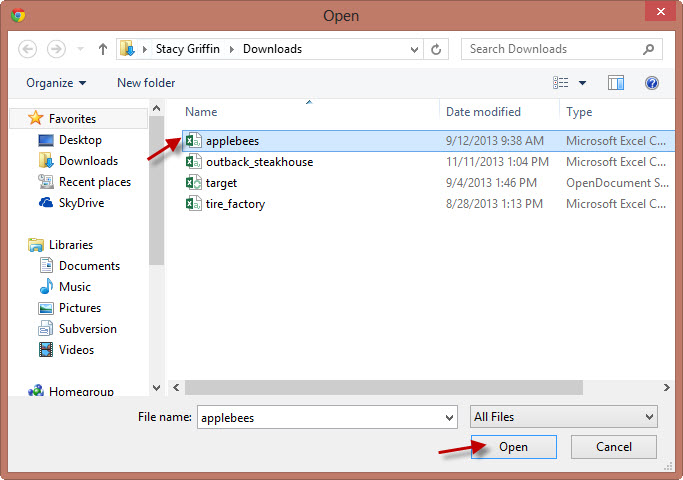Click the sidebar vertical scrollbar thumb

click(x=156, y=190)
